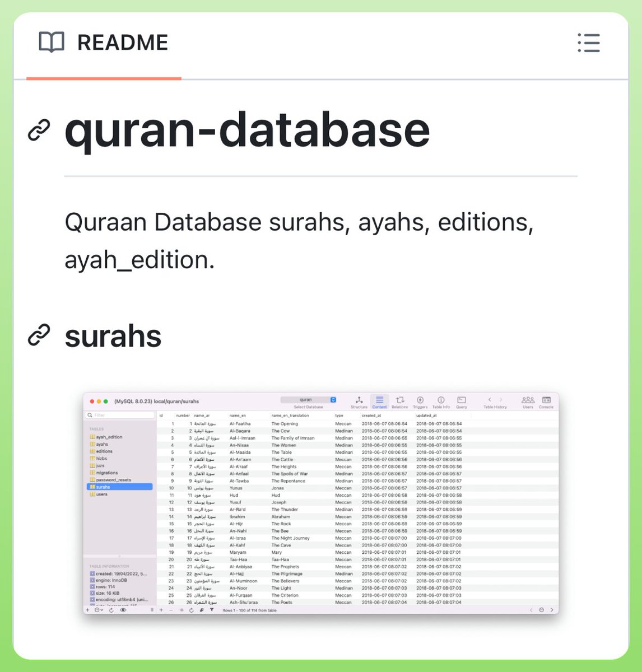The height and width of the screenshot is (672, 642).
Task: Select the 'The Spoils of War' cell
Action: 290,474
